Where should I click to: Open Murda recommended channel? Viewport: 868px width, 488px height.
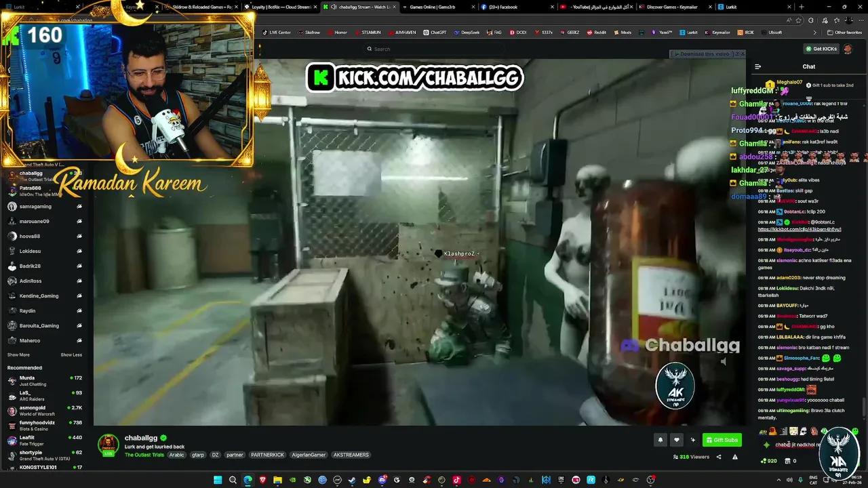coord(45,380)
